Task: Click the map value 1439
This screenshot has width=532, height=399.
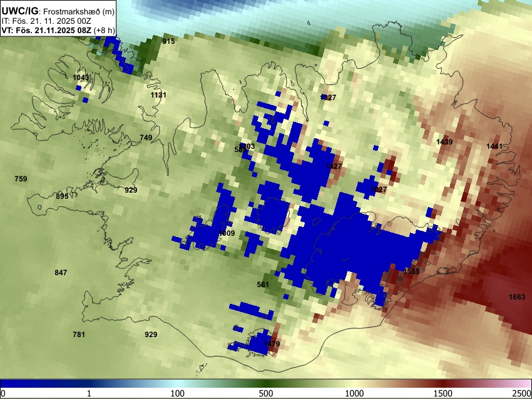Action: [x=444, y=142]
